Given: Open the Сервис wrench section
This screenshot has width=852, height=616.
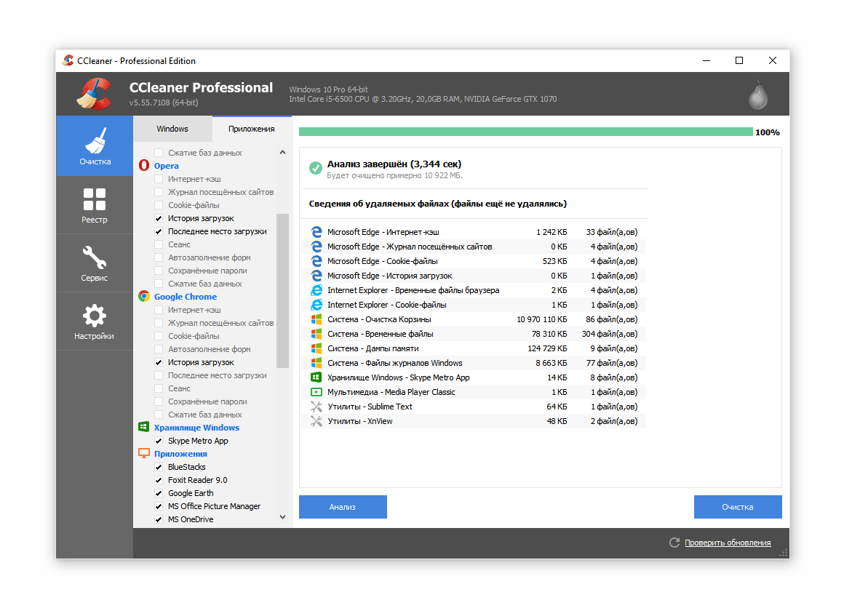Looking at the screenshot, I should [x=95, y=263].
